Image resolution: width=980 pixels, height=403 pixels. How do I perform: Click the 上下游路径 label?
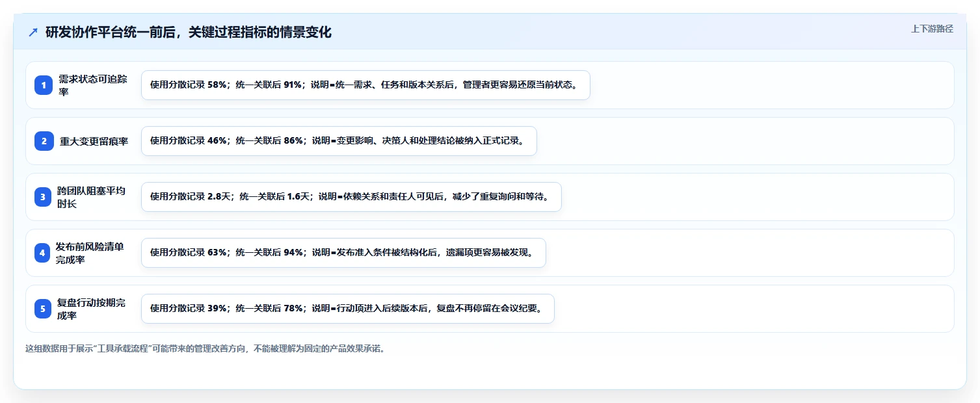pyautogui.click(x=932, y=29)
